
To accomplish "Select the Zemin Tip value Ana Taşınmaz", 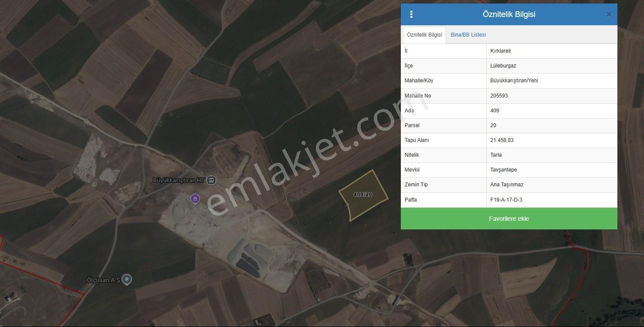I will pyautogui.click(x=507, y=185).
